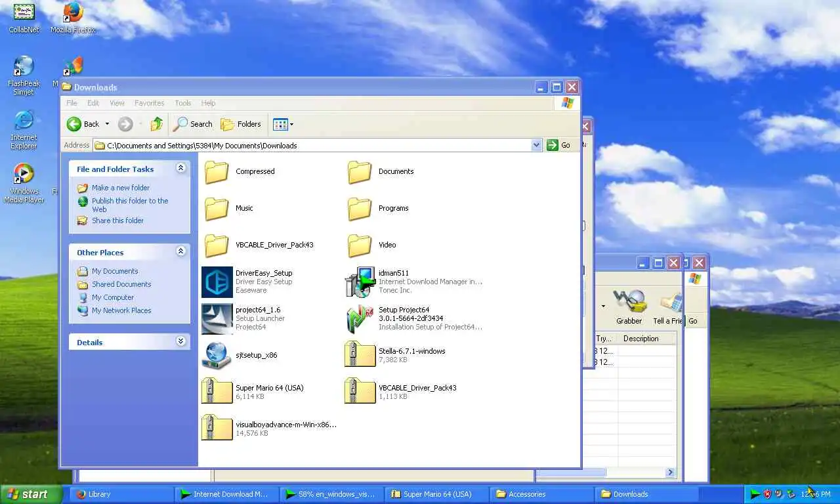
Task: Switch to Internet Download Manager taskbar button
Action: [227, 494]
